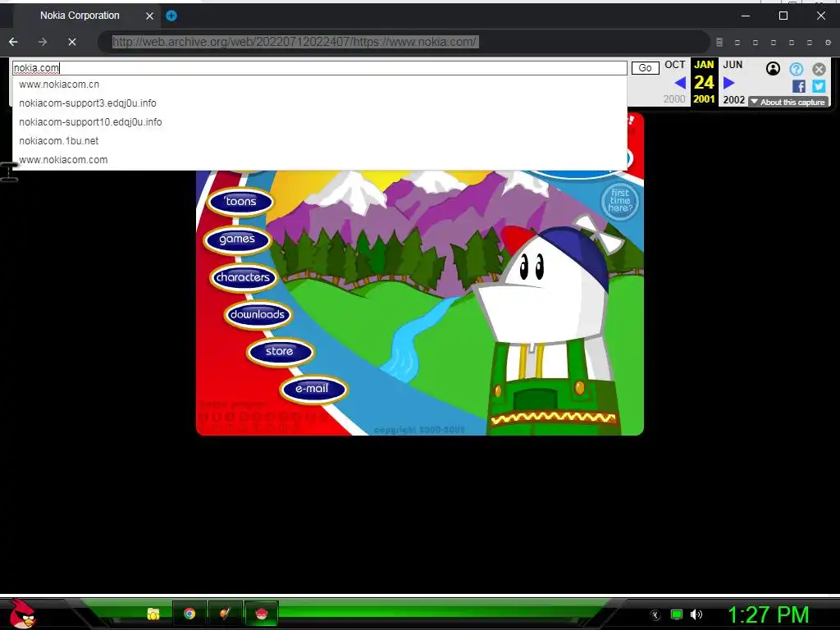
Task: Open the games menu button
Action: (x=237, y=239)
